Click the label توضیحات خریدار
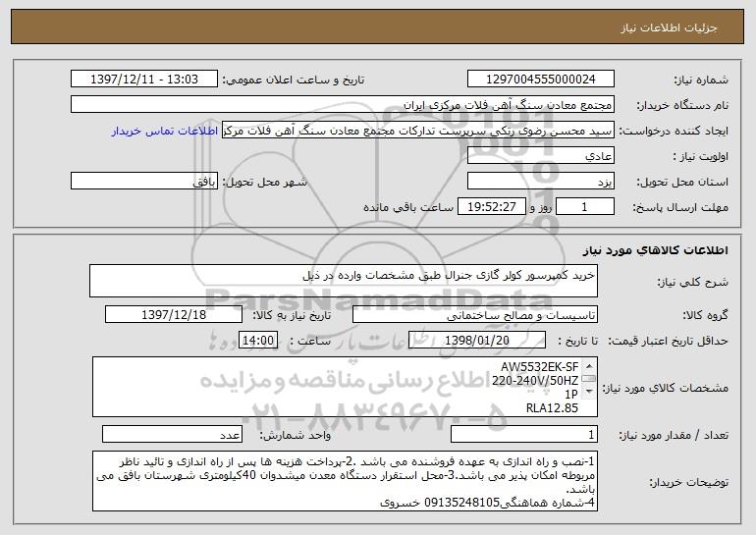This screenshot has width=756, height=535. (689, 482)
